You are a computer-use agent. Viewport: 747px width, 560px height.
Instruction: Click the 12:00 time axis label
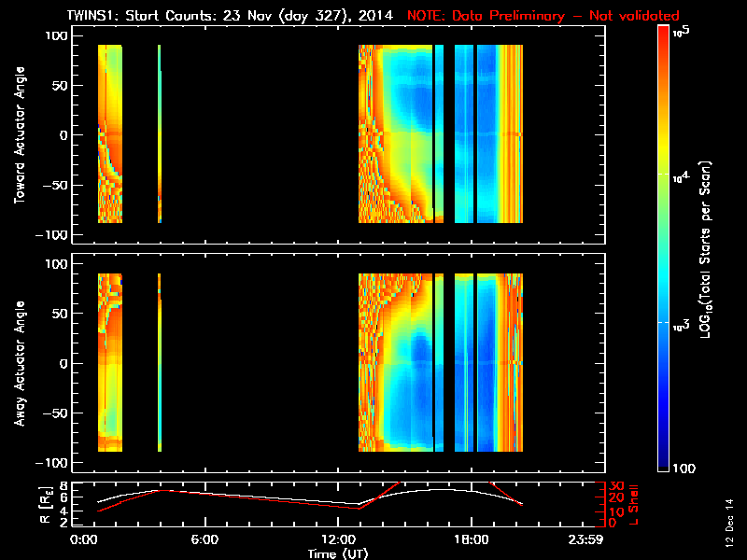[338, 540]
